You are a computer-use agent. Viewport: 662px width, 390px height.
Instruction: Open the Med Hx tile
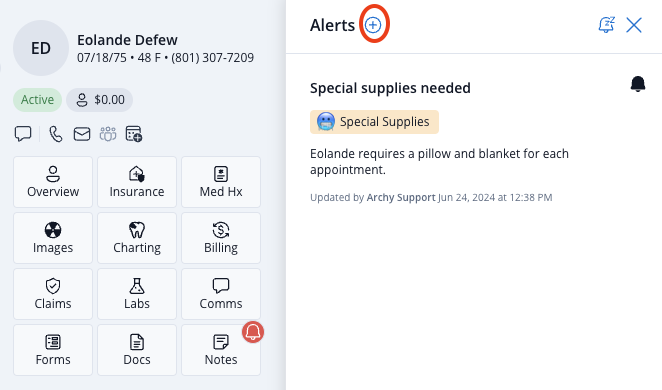[221, 182]
